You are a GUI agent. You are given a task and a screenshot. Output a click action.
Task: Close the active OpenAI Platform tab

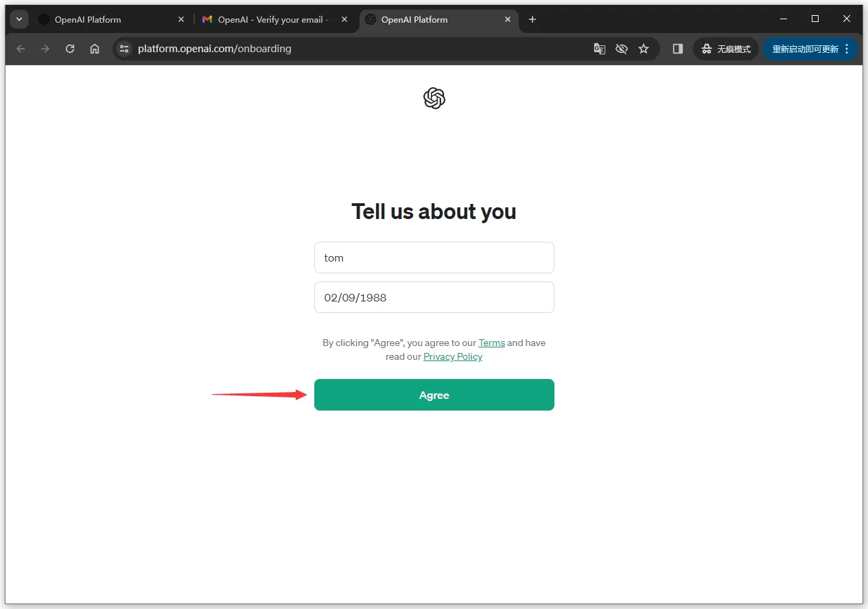tap(508, 19)
